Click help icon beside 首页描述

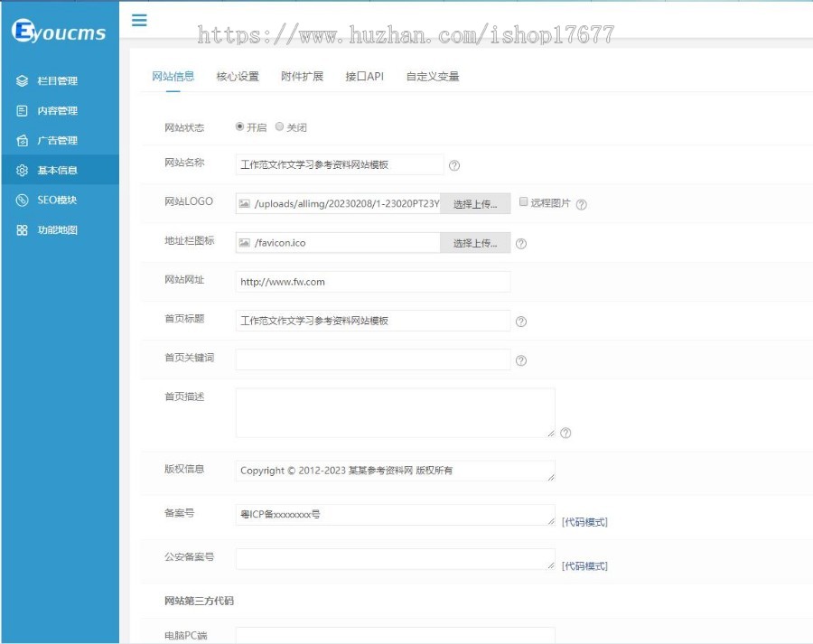pyautogui.click(x=565, y=433)
